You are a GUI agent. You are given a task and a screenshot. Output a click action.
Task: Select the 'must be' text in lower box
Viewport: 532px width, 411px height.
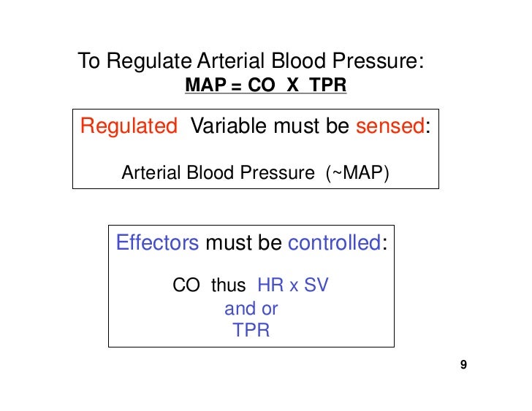[x=243, y=242]
